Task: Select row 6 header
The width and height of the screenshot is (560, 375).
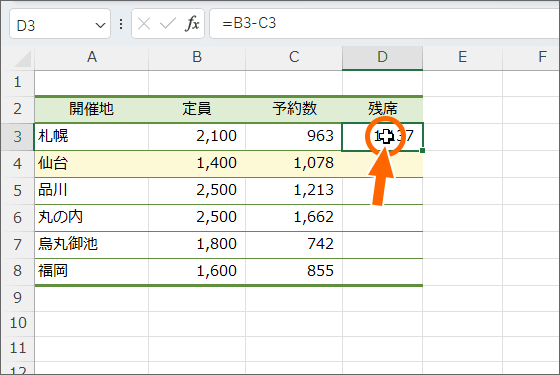Action: coord(18,218)
